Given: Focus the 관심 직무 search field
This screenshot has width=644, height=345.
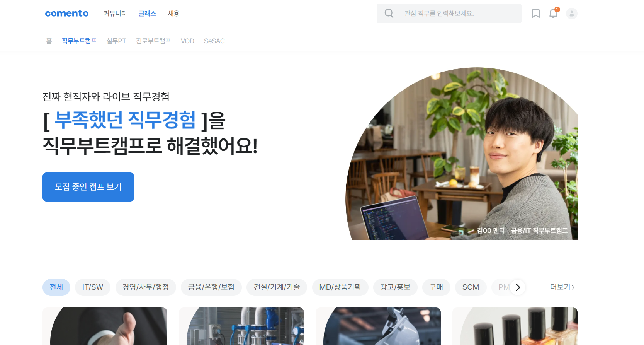Looking at the screenshot, I should [x=449, y=14].
